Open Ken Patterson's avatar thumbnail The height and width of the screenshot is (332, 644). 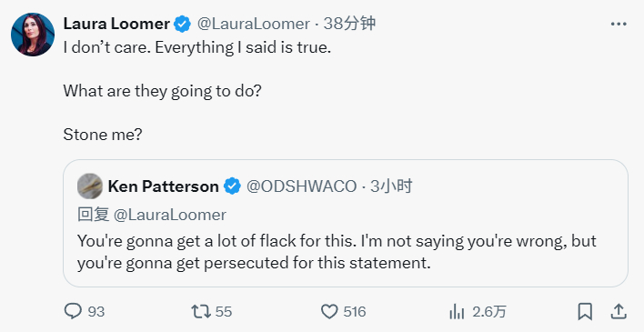click(90, 186)
